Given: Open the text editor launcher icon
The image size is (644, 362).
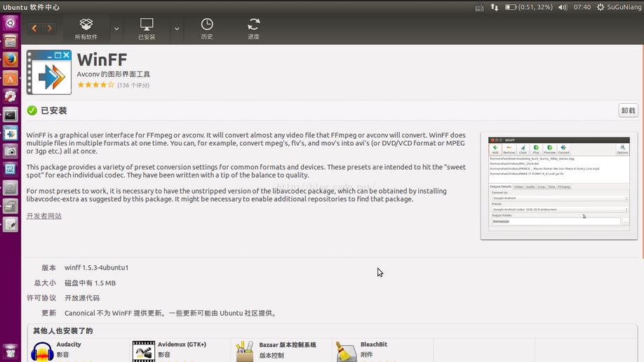Looking at the screenshot, I should (x=11, y=224).
